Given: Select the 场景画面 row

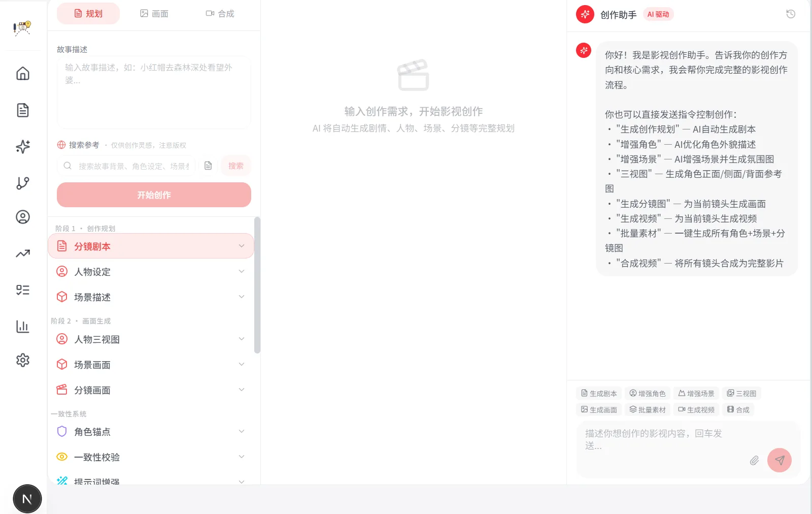Looking at the screenshot, I should (x=151, y=365).
